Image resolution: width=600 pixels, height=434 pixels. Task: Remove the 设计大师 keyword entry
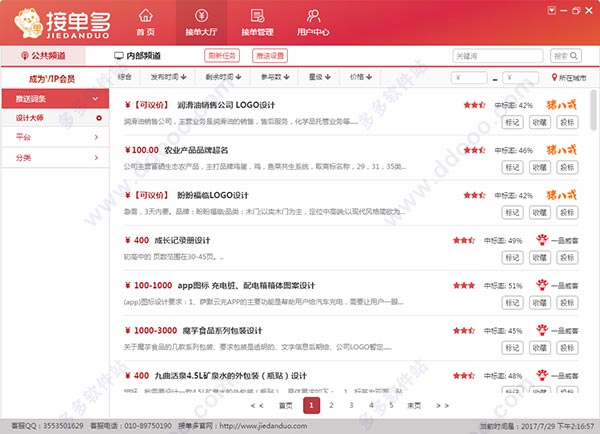pos(99,118)
